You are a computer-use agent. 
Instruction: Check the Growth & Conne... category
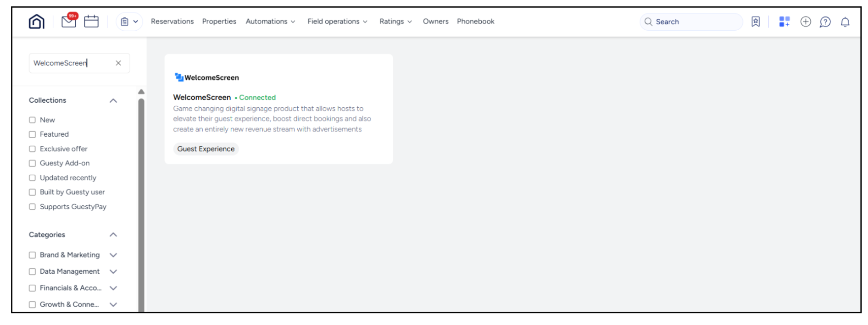coord(33,304)
